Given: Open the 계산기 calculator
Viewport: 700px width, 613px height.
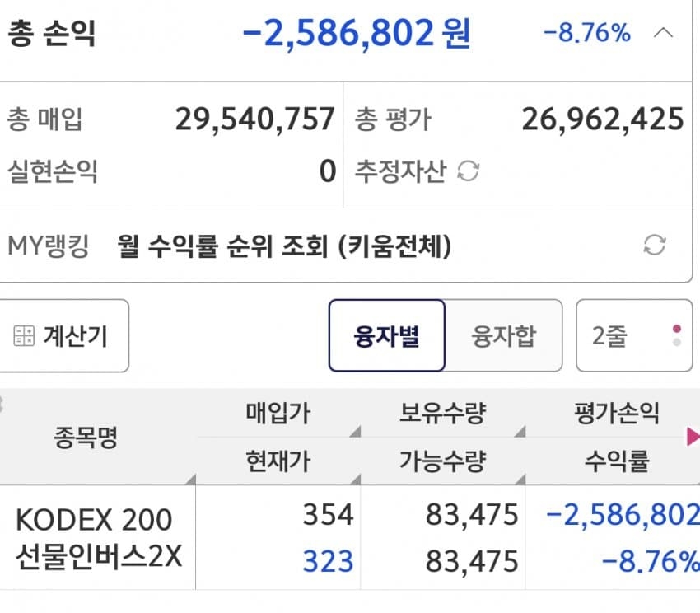Looking at the screenshot, I should [x=63, y=335].
